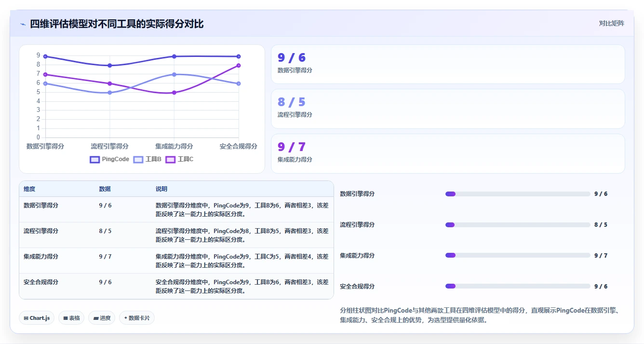Click the lightning icon beside the title
The height and width of the screenshot is (344, 644).
[x=23, y=24]
